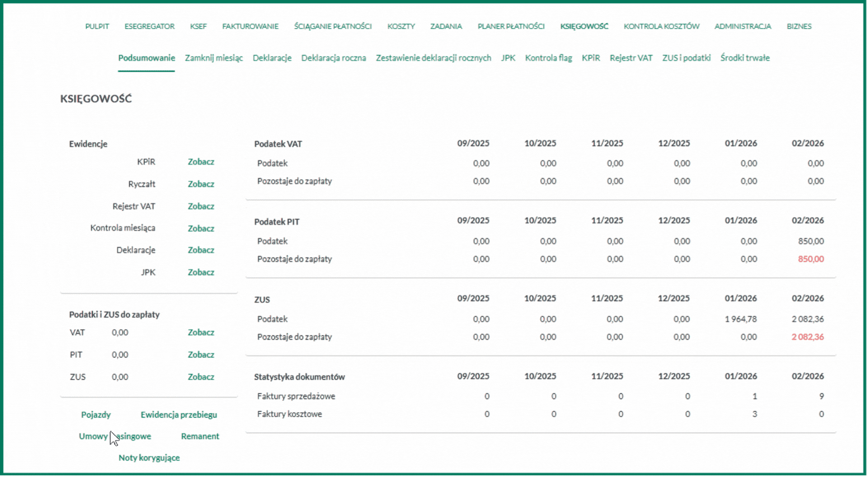The image size is (868, 477).
Task: Click Zobacz next to Rejestr VAT
Action: click(201, 207)
